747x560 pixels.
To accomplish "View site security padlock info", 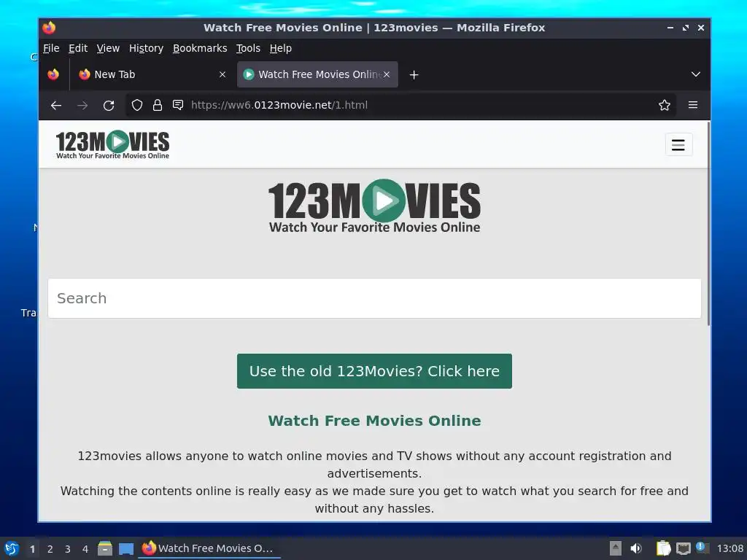I will tap(158, 105).
